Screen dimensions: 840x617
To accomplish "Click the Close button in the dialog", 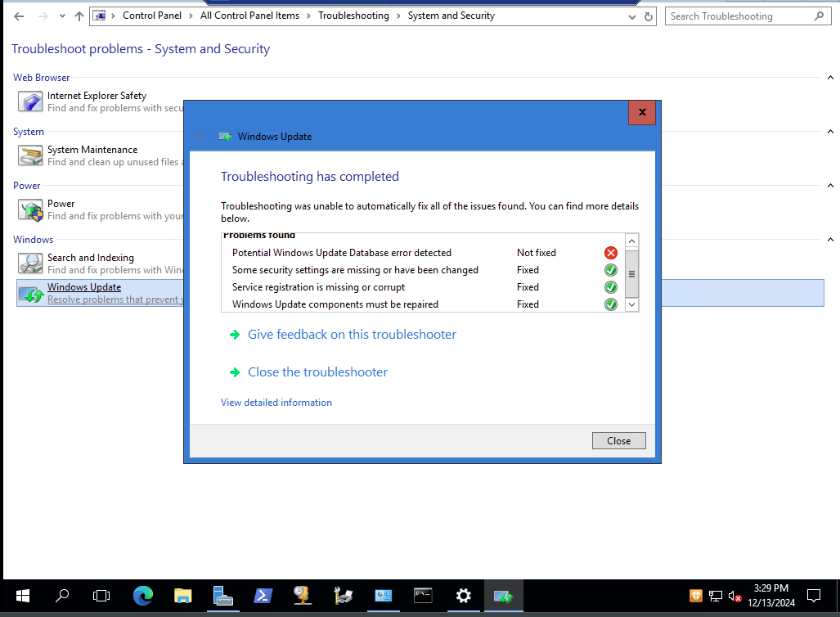I will (x=618, y=440).
